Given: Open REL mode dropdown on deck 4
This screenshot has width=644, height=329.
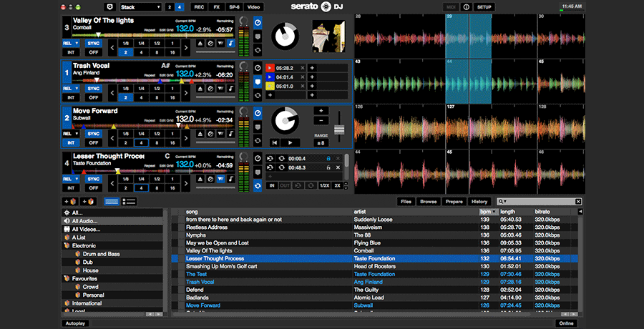Looking at the screenshot, I should 77,179.
